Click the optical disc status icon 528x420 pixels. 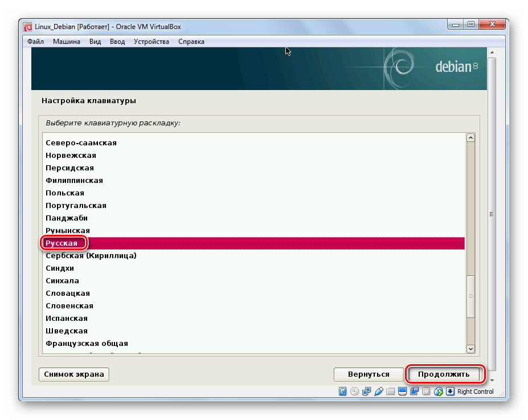click(354, 392)
